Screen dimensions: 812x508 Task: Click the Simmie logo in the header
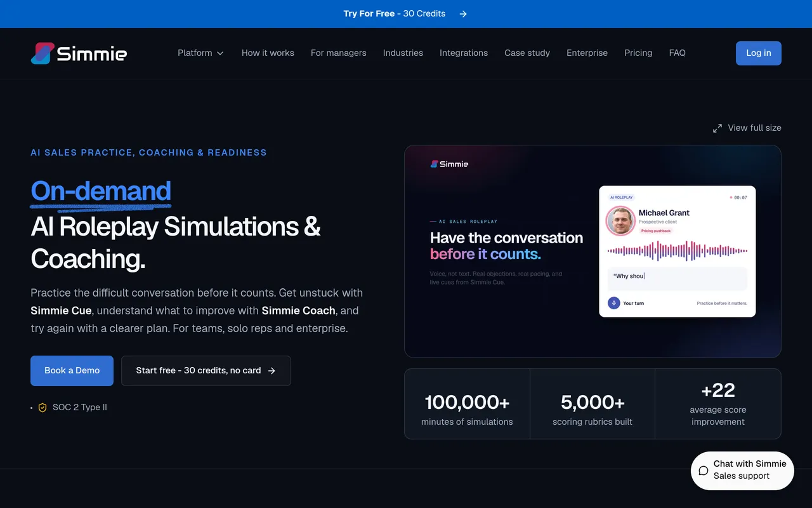coord(79,53)
